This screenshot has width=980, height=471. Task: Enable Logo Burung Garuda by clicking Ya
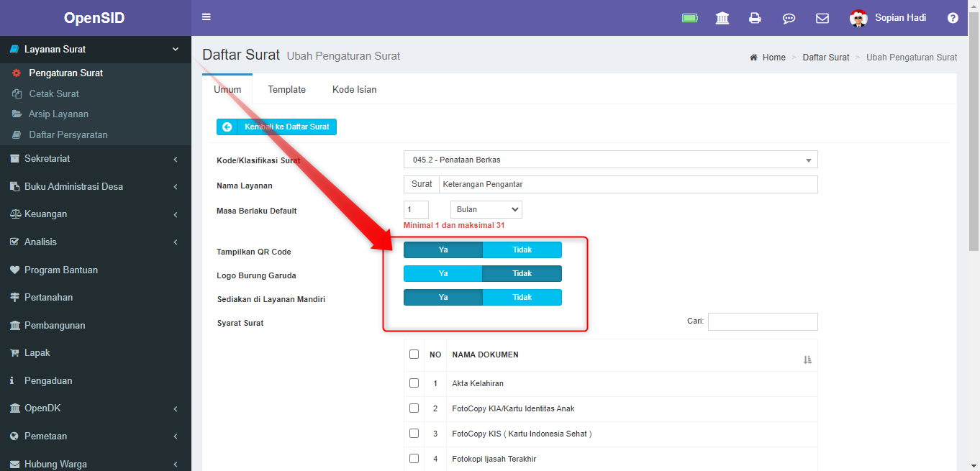coord(443,273)
